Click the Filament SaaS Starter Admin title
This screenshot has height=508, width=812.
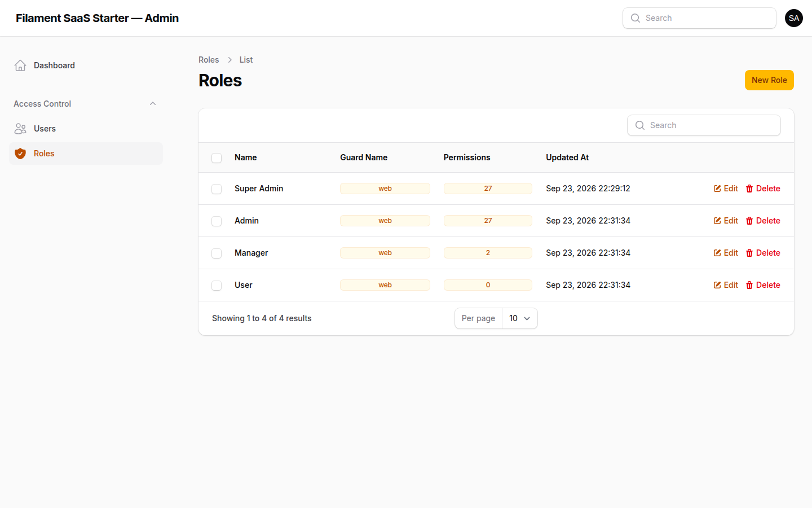click(97, 18)
